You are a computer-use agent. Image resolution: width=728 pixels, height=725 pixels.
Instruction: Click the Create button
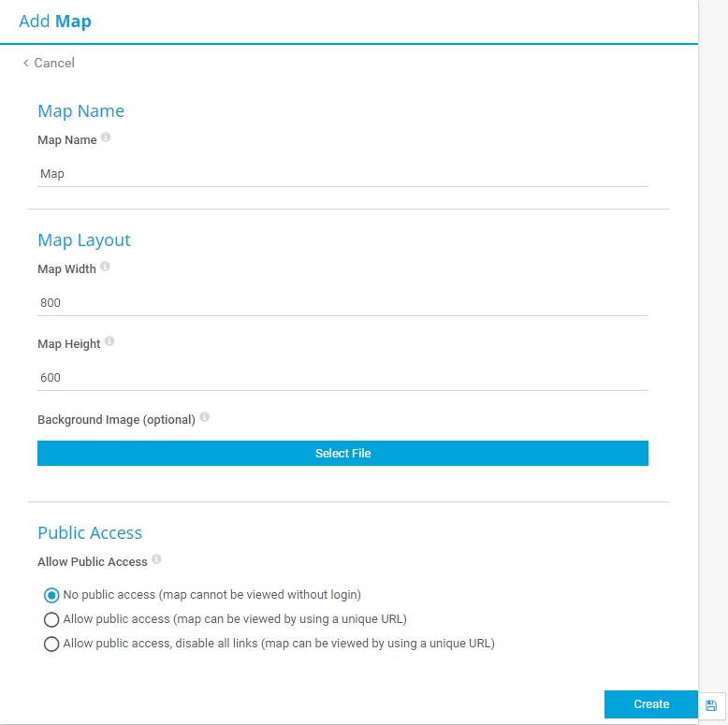[x=651, y=704]
